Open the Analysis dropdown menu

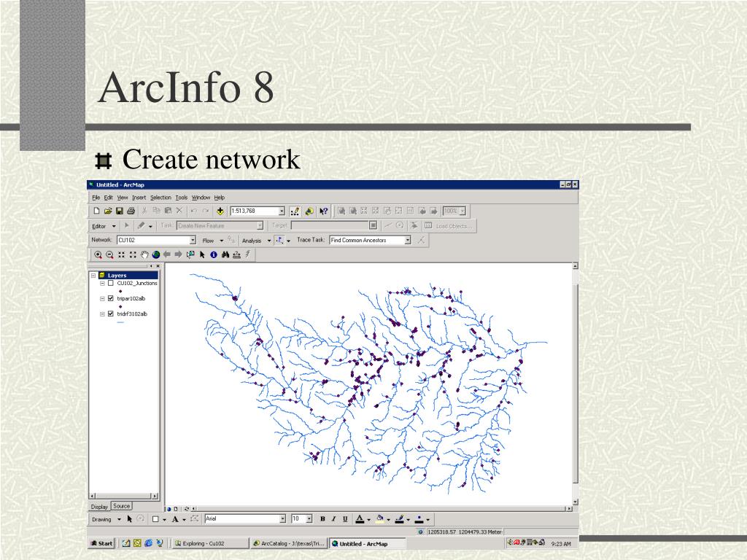point(256,241)
